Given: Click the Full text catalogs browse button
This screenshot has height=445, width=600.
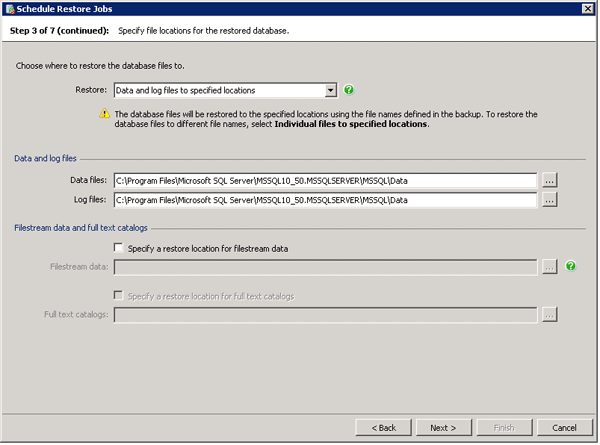Looking at the screenshot, I should point(549,315).
